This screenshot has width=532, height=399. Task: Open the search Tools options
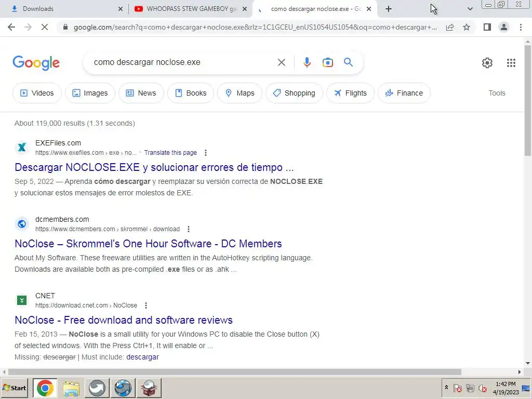(x=497, y=93)
